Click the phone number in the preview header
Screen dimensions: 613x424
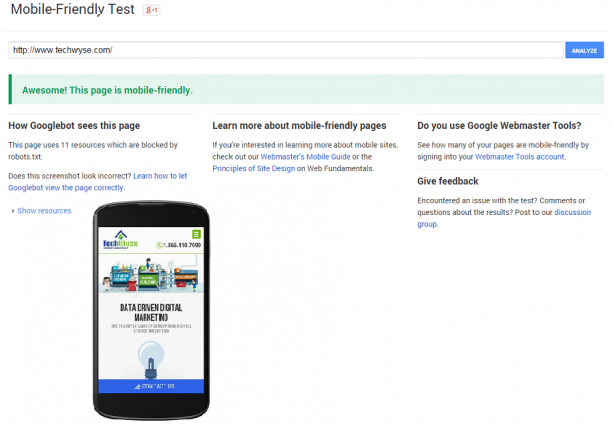pos(181,245)
